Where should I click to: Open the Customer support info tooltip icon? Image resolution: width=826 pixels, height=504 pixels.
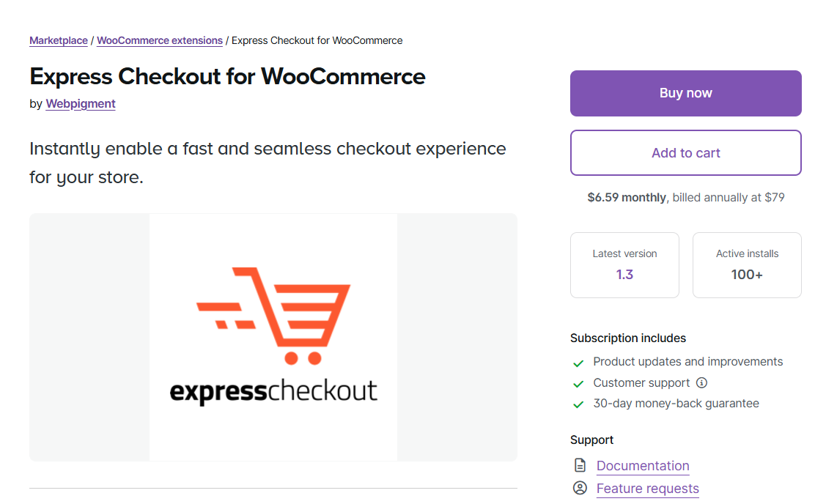701,382
